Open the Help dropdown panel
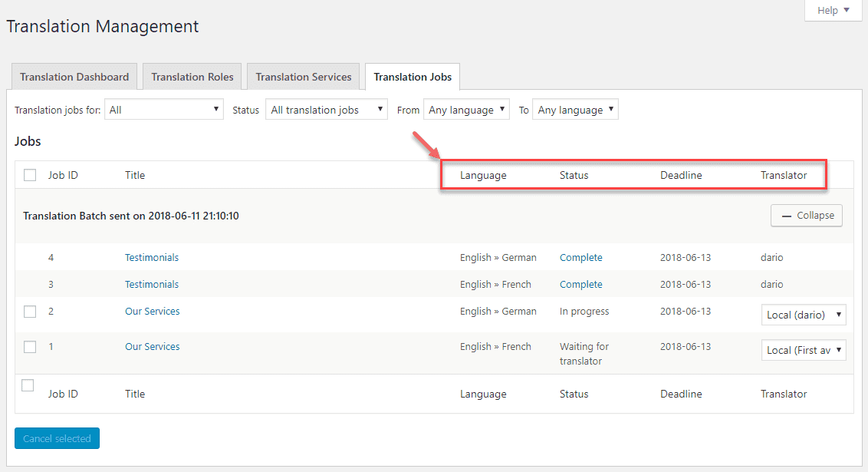 coord(833,11)
